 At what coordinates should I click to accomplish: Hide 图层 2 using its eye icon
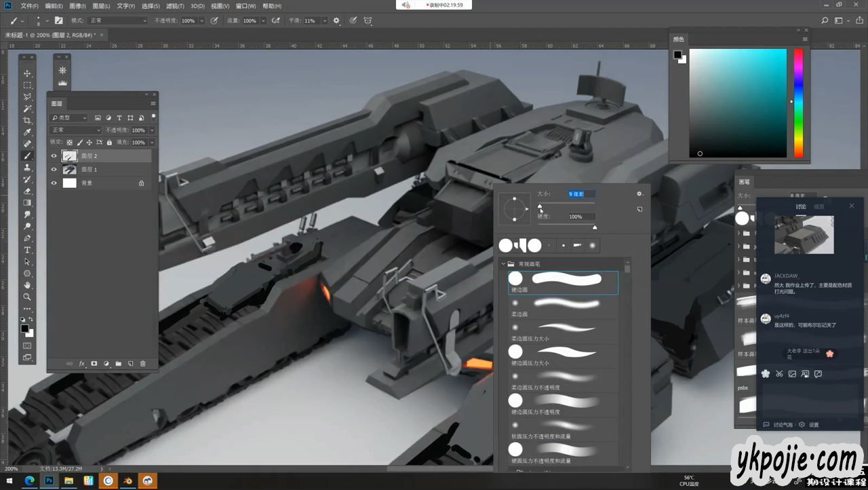54,156
